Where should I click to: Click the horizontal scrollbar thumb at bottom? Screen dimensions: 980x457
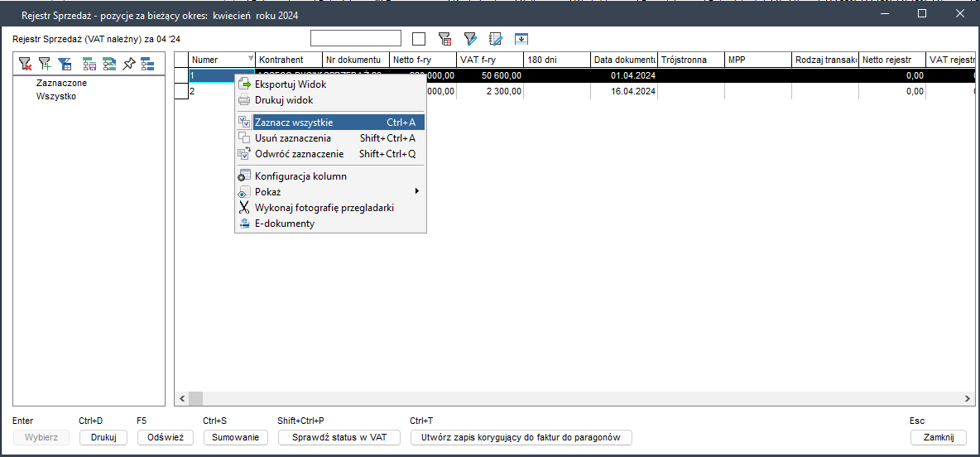[x=195, y=398]
